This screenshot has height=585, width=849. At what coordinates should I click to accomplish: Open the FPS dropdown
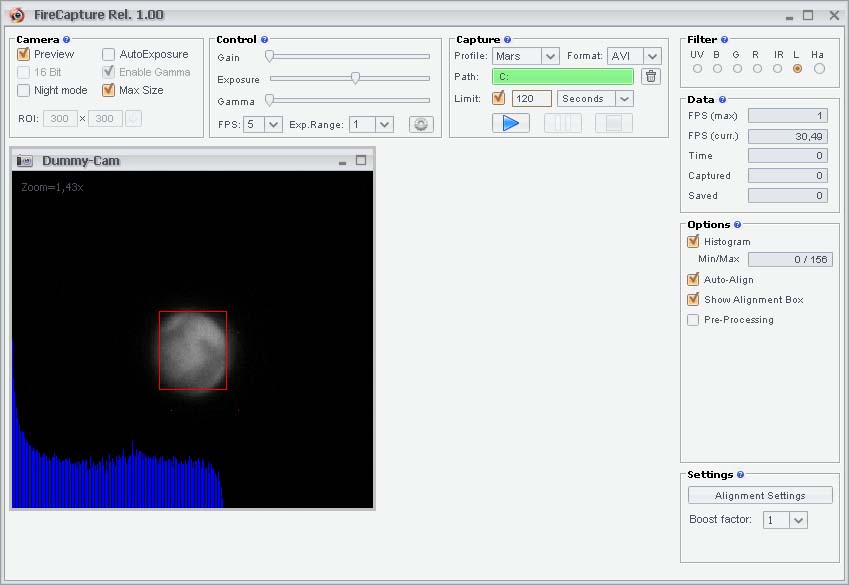pos(273,125)
